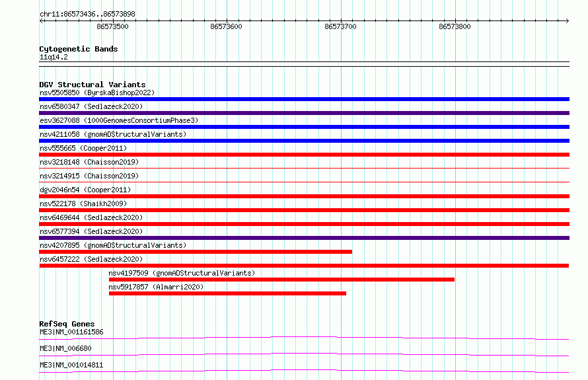Open nsv6580347 (Sedlazeck2020) variant label
The height and width of the screenshot is (380, 588).
click(x=91, y=106)
